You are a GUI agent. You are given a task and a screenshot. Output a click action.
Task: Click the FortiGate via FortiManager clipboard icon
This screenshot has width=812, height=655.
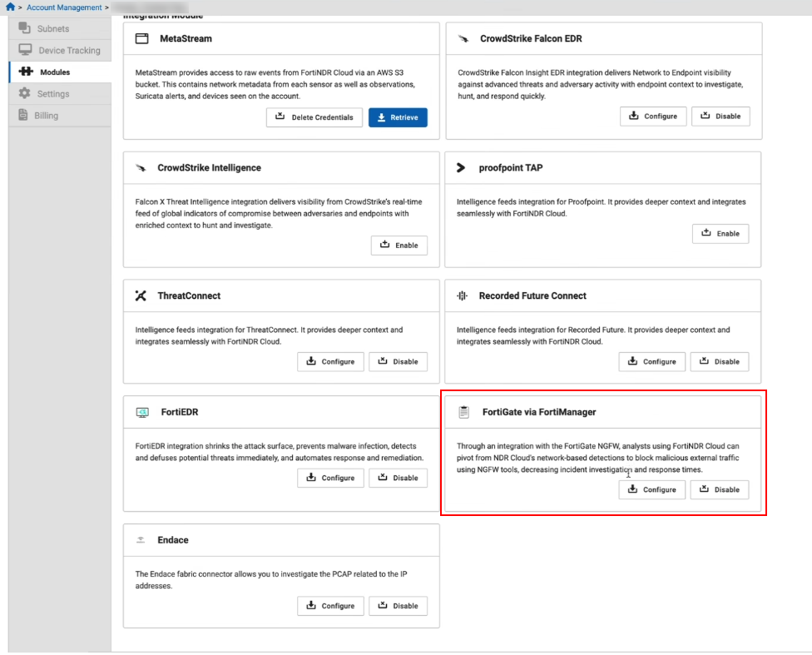pyautogui.click(x=463, y=410)
